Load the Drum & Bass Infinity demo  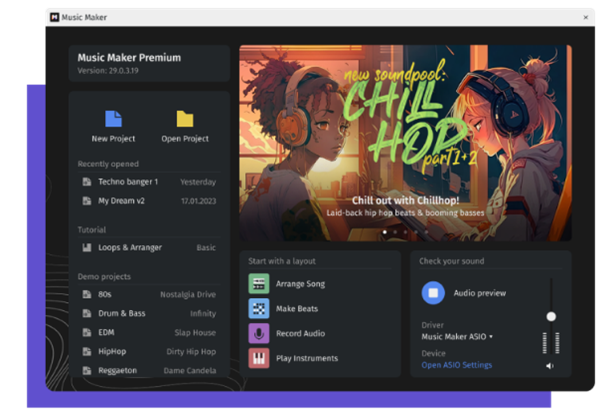[x=149, y=313]
